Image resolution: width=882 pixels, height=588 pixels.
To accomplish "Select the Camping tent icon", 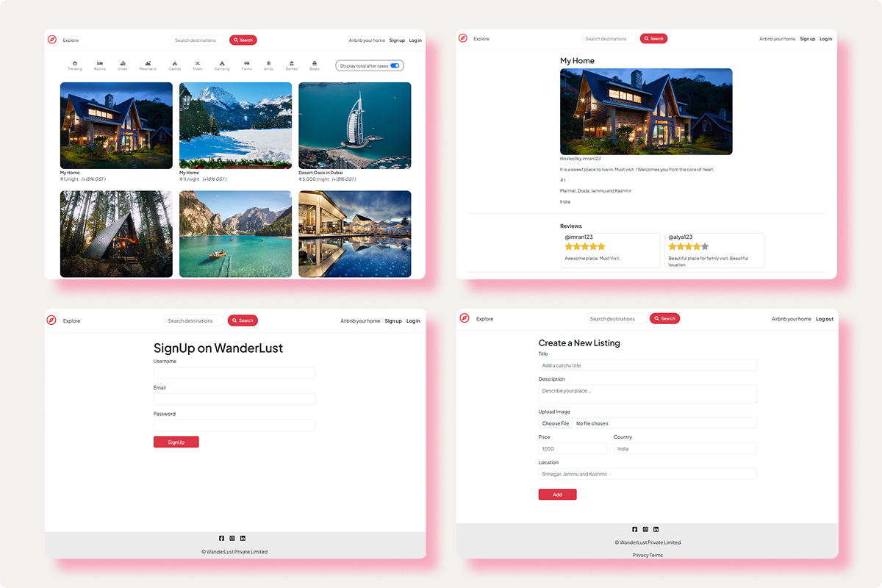I will tap(222, 64).
